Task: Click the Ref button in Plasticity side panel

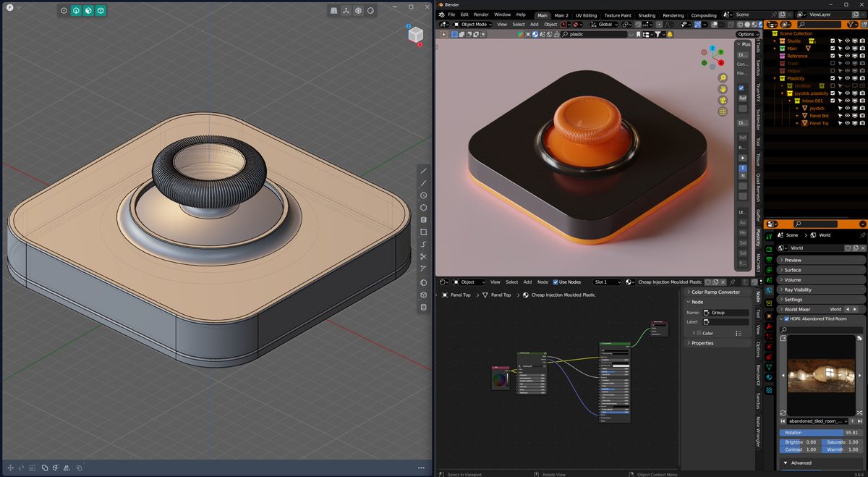Action: pyautogui.click(x=742, y=98)
